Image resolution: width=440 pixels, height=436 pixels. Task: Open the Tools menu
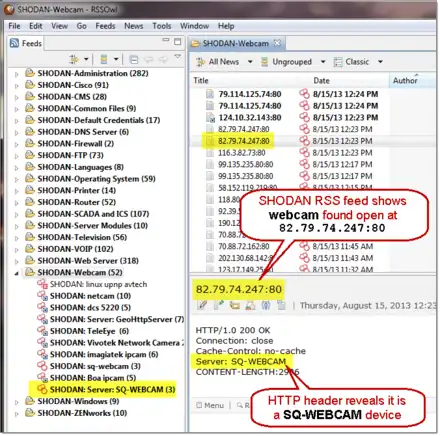point(162,26)
